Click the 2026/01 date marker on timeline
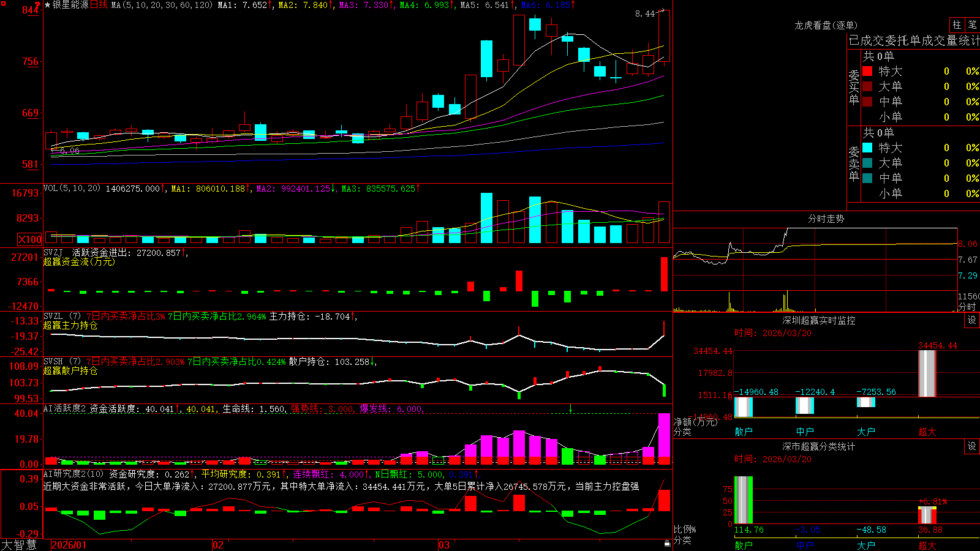 pyautogui.click(x=69, y=545)
